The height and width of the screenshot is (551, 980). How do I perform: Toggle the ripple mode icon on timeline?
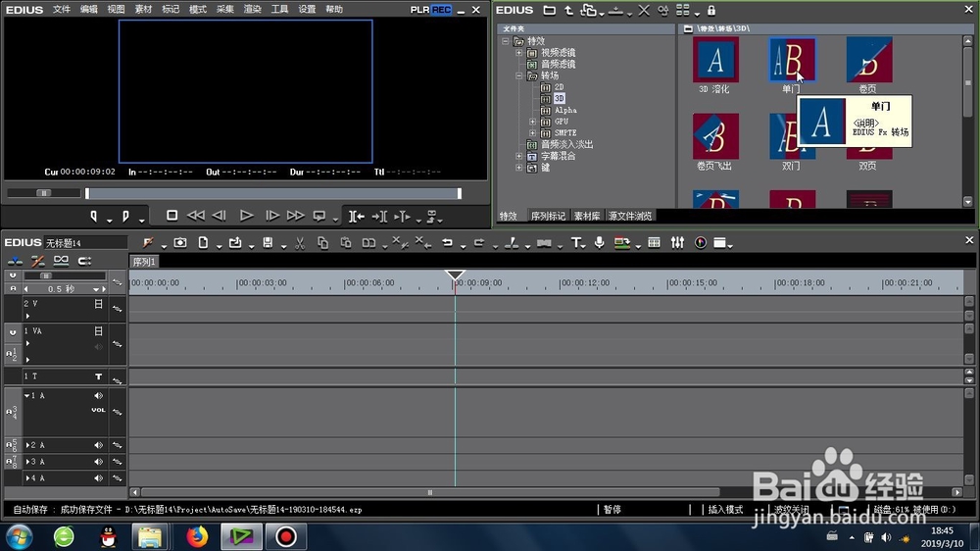[37, 261]
